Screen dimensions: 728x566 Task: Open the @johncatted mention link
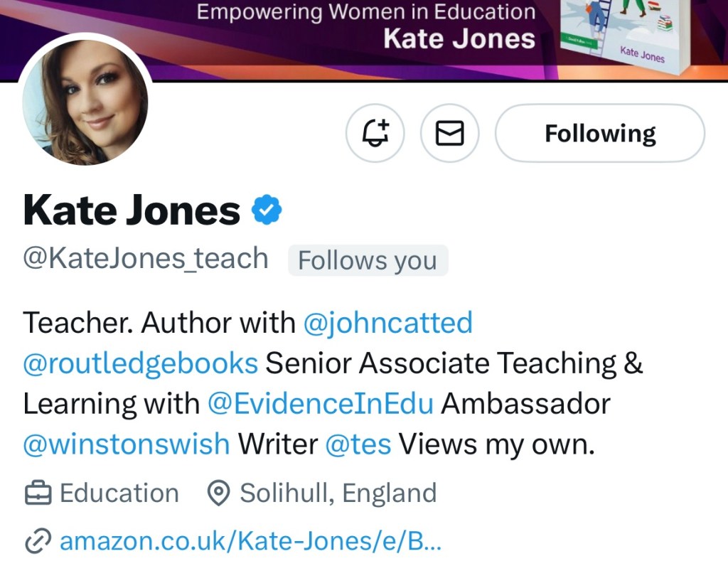tap(387, 323)
